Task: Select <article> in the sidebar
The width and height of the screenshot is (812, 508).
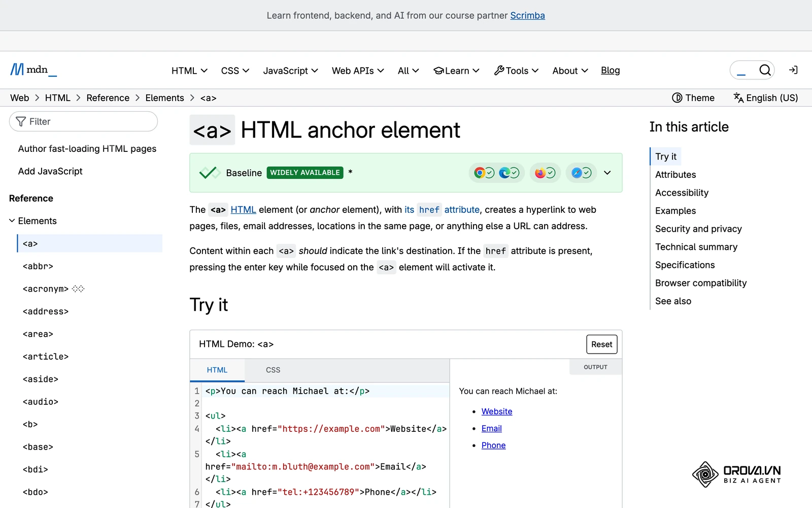Action: pos(46,357)
